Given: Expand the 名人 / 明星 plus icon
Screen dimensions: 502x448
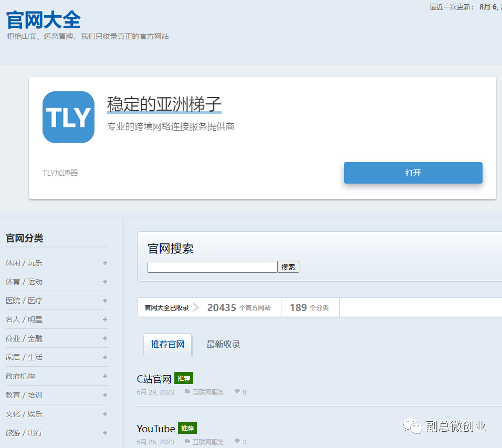Looking at the screenshot, I should [104, 319].
